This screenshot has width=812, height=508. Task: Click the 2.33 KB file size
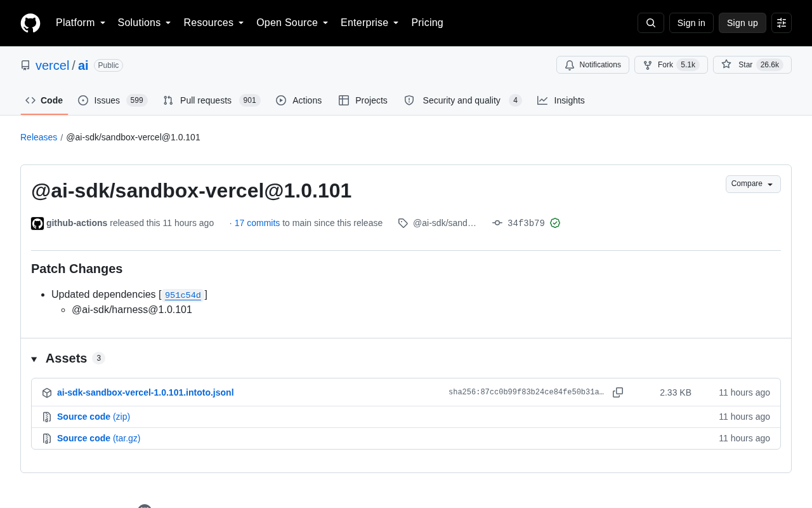[x=676, y=392]
